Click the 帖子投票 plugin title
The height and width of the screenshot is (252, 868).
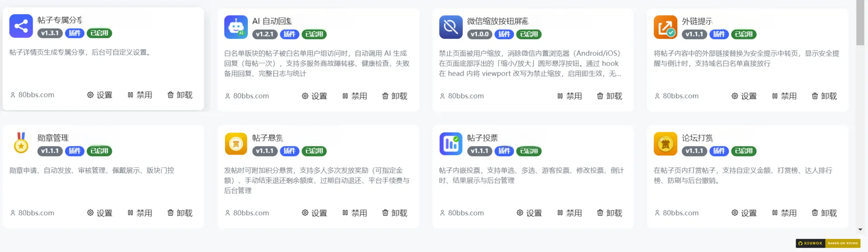pyautogui.click(x=483, y=138)
